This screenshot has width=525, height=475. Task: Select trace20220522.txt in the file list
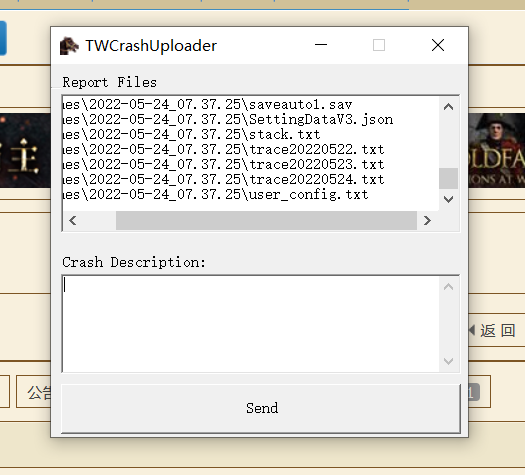coord(224,150)
